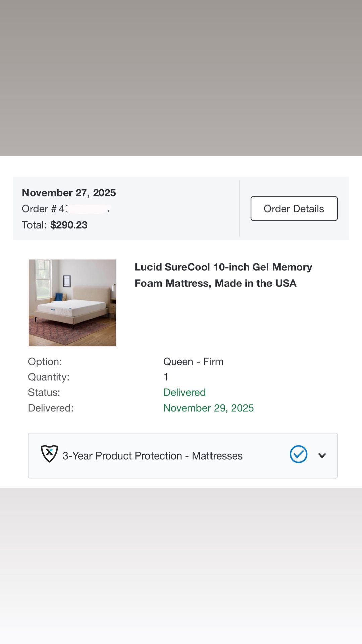Click the Quantity: field label
The width and height of the screenshot is (362, 644).
(49, 377)
